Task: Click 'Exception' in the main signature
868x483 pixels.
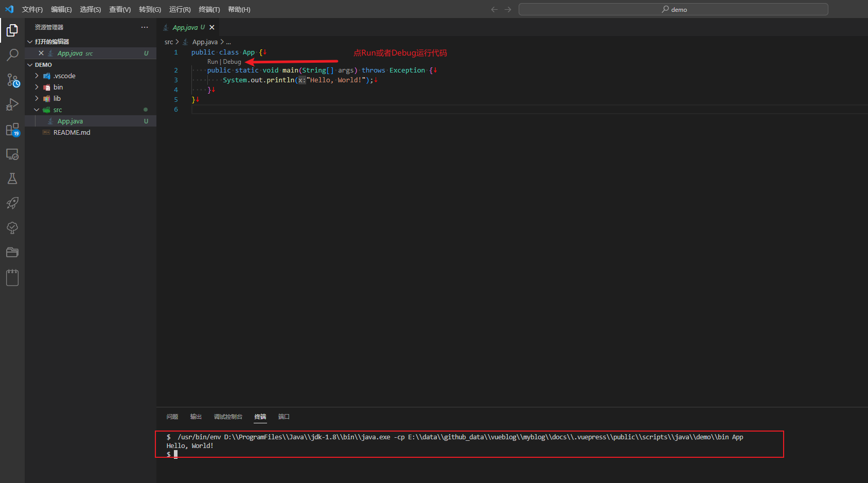Action: click(x=407, y=70)
